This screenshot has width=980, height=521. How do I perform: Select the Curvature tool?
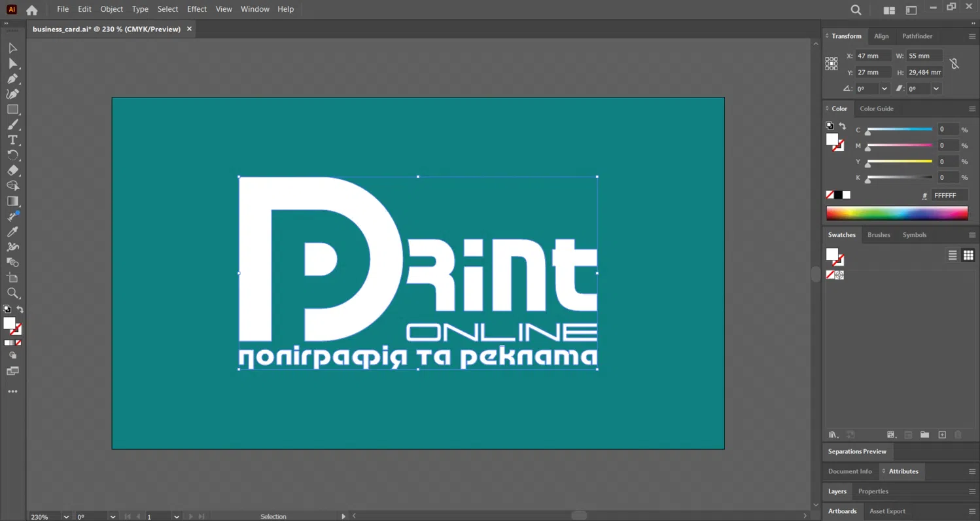point(12,94)
